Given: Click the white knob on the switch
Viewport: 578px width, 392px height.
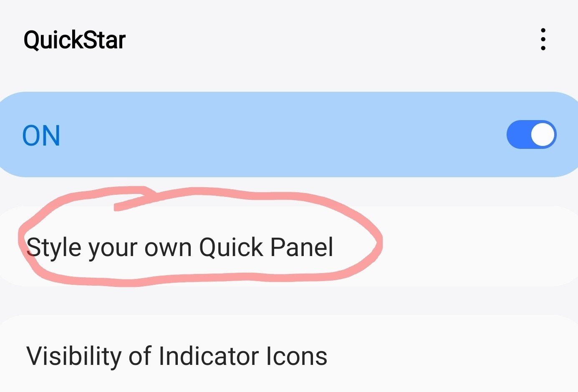Looking at the screenshot, I should 543,135.
